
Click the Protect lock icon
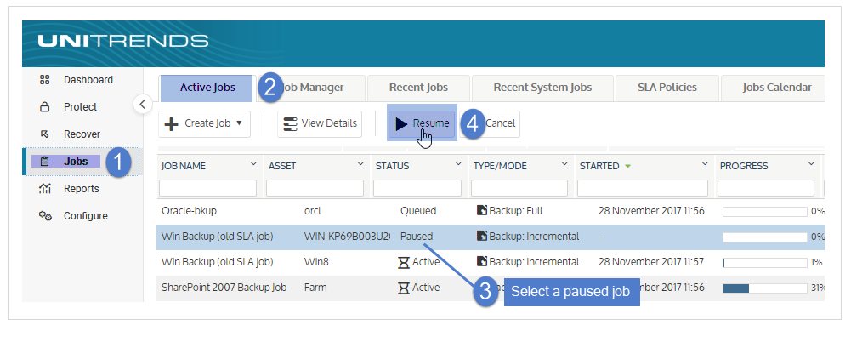[x=45, y=107]
